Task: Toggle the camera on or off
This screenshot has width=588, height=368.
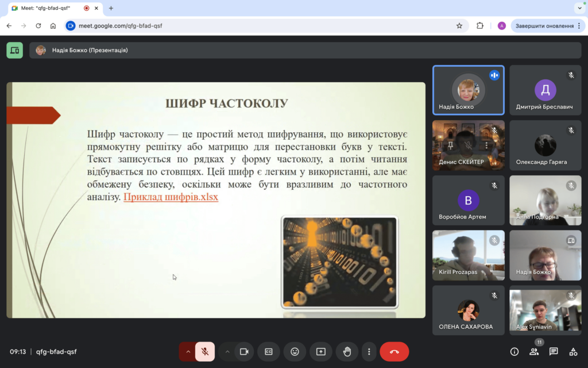Action: pyautogui.click(x=244, y=352)
